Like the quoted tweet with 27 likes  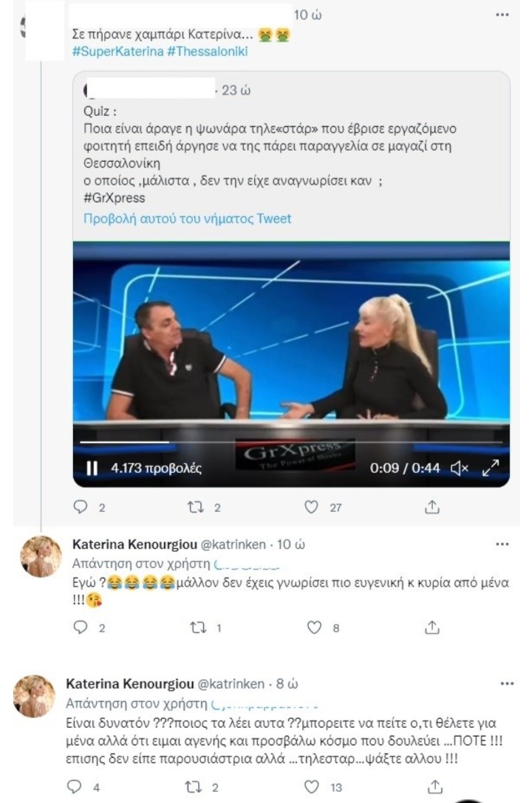311,507
